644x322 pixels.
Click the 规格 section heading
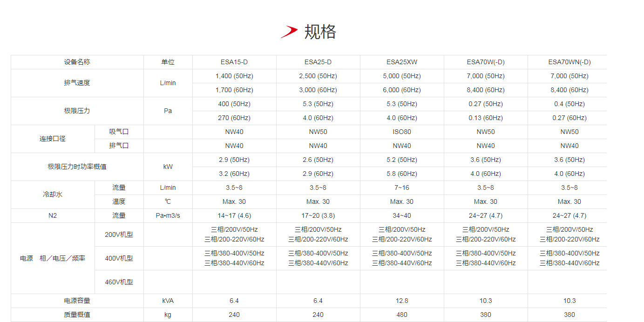pos(320,32)
